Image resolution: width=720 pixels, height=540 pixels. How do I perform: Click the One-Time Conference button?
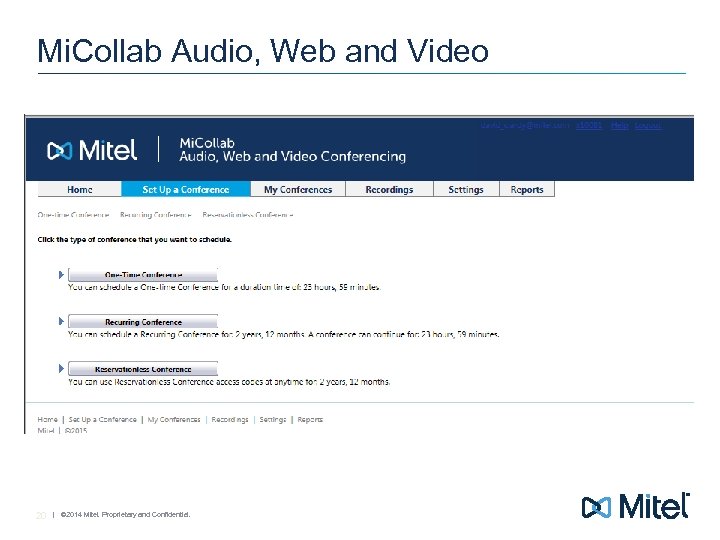[143, 275]
